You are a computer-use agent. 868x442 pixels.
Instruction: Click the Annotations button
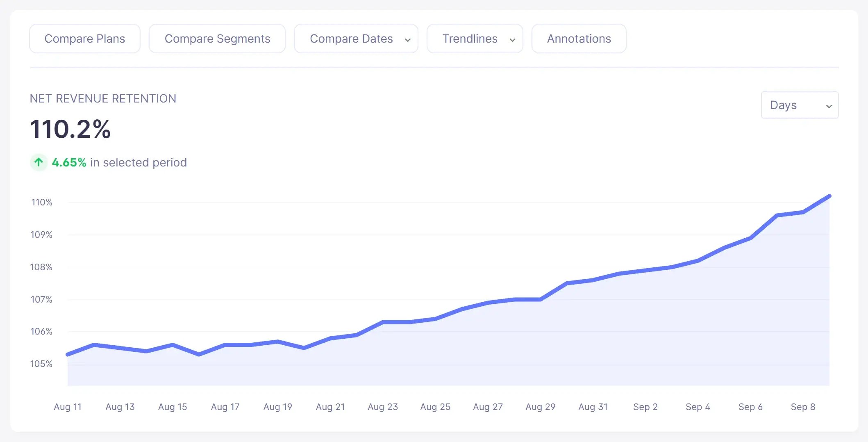tap(579, 39)
